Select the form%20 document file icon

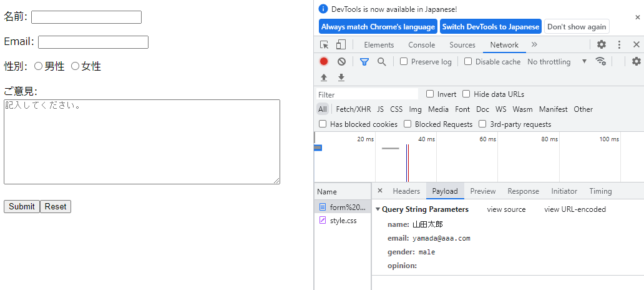[323, 207]
